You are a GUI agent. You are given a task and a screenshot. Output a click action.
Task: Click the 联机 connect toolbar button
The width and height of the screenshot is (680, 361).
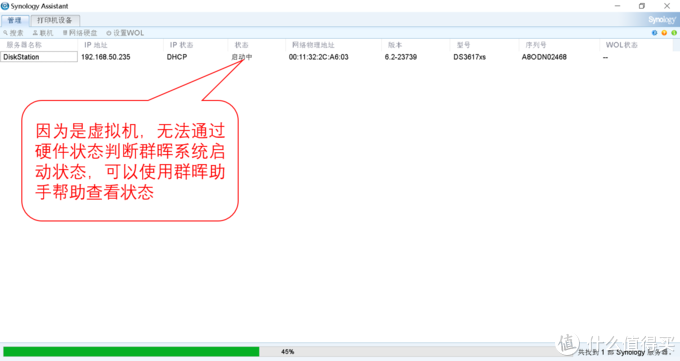[43, 33]
